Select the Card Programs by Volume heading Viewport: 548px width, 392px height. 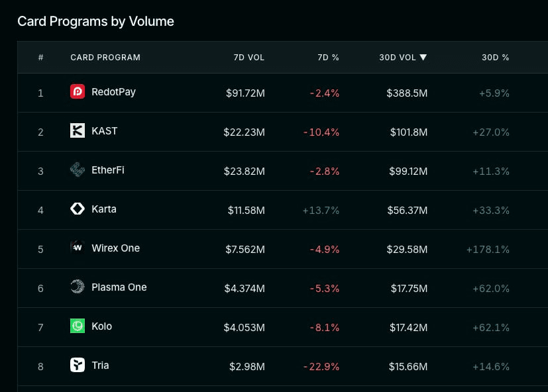[96, 21]
